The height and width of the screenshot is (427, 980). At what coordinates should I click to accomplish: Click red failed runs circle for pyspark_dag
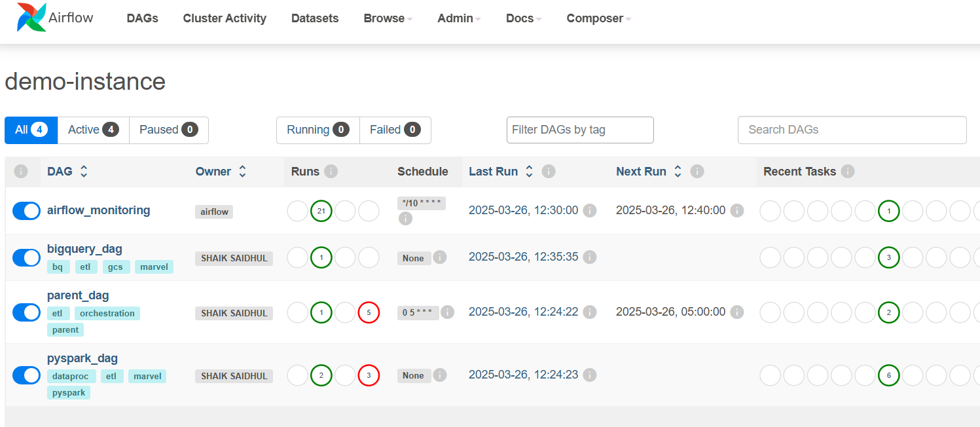(369, 376)
